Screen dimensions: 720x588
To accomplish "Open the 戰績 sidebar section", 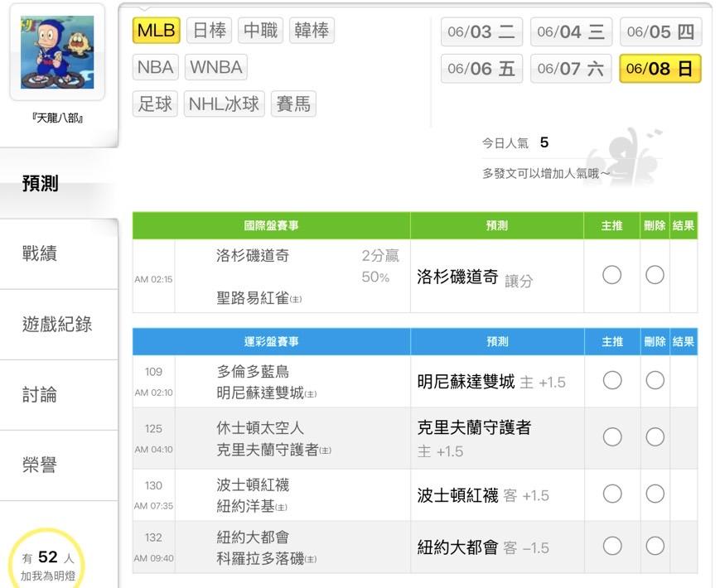I will (59, 253).
